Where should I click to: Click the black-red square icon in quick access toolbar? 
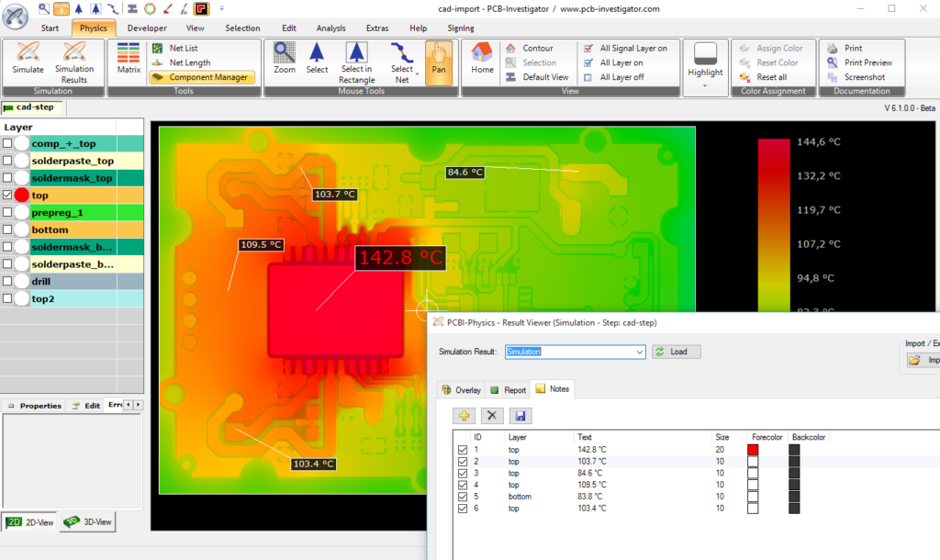(201, 8)
